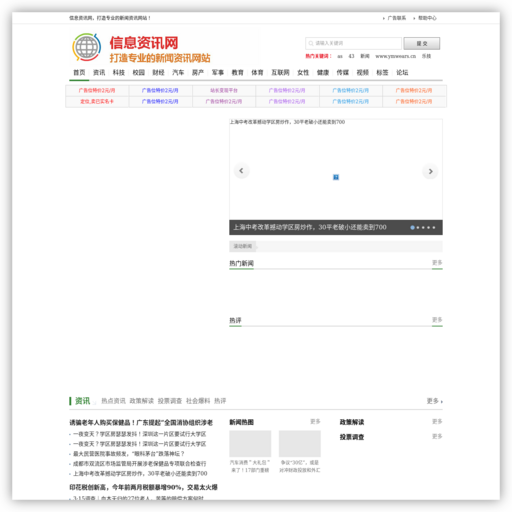Click green 资讯 section title

tap(82, 401)
